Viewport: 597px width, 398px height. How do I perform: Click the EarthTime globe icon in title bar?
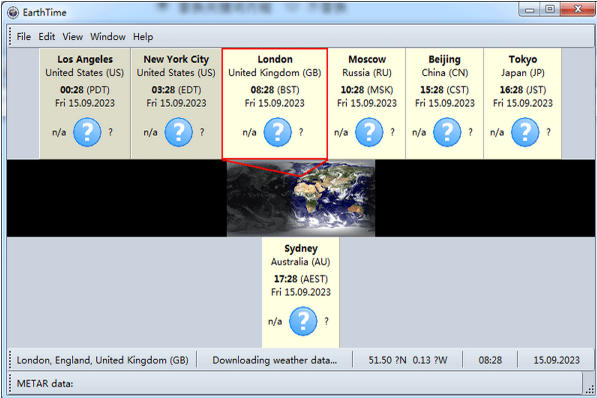pos(13,13)
